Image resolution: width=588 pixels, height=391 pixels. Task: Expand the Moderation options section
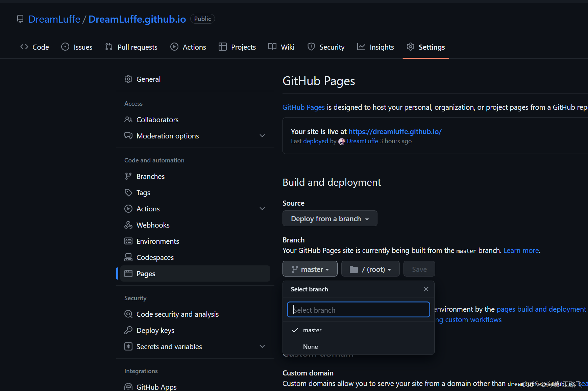point(262,136)
